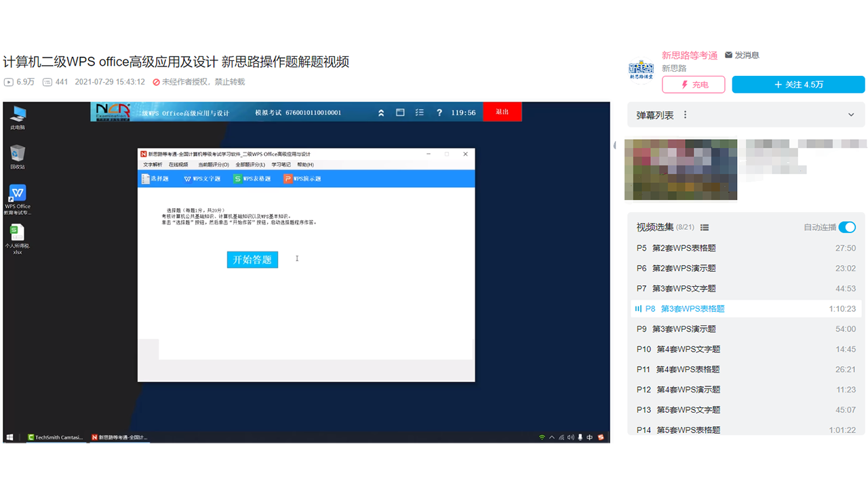868x488 pixels.
Task: Expand hidden tray icons with the ^ arrow
Action: click(551, 437)
